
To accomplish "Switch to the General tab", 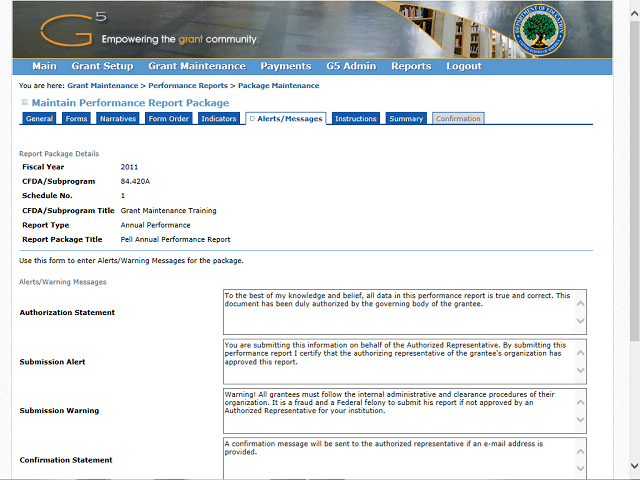I will pos(39,118).
